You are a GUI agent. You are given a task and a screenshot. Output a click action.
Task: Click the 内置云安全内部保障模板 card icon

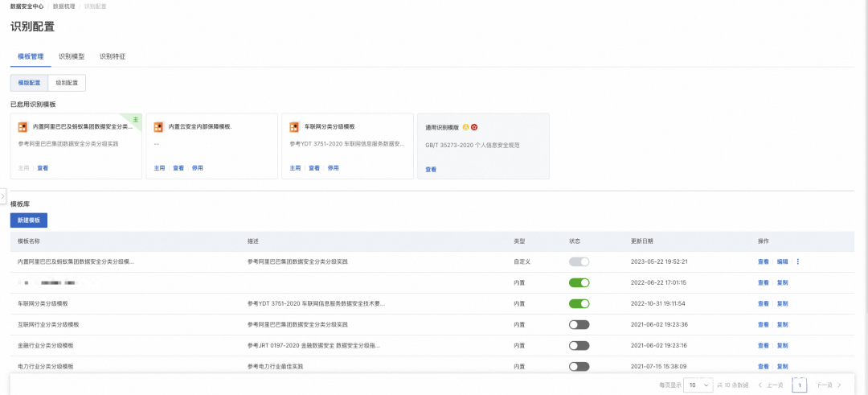point(158,127)
